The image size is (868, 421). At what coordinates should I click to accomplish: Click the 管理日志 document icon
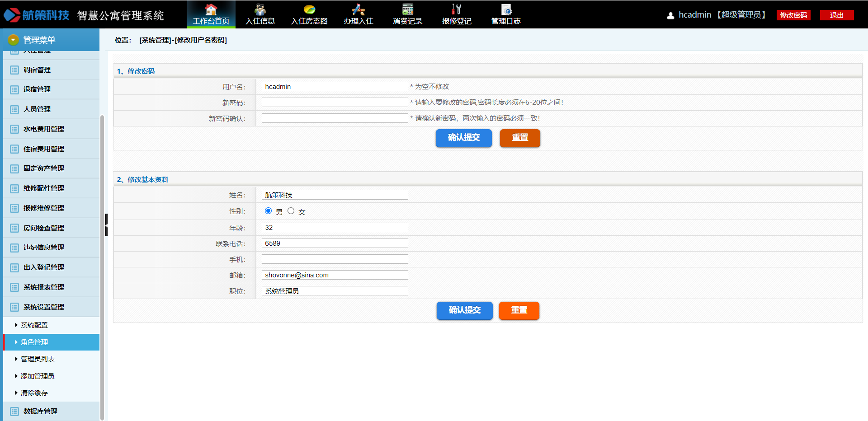coord(506,9)
